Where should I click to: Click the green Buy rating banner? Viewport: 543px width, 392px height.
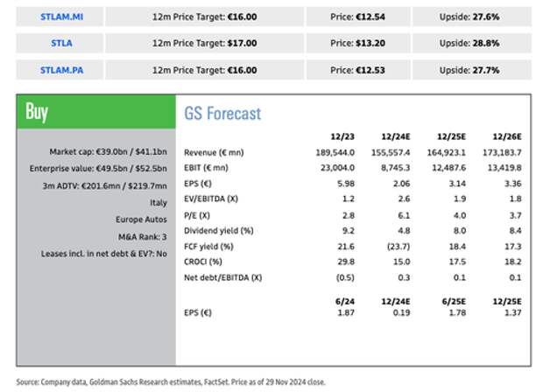pos(95,111)
